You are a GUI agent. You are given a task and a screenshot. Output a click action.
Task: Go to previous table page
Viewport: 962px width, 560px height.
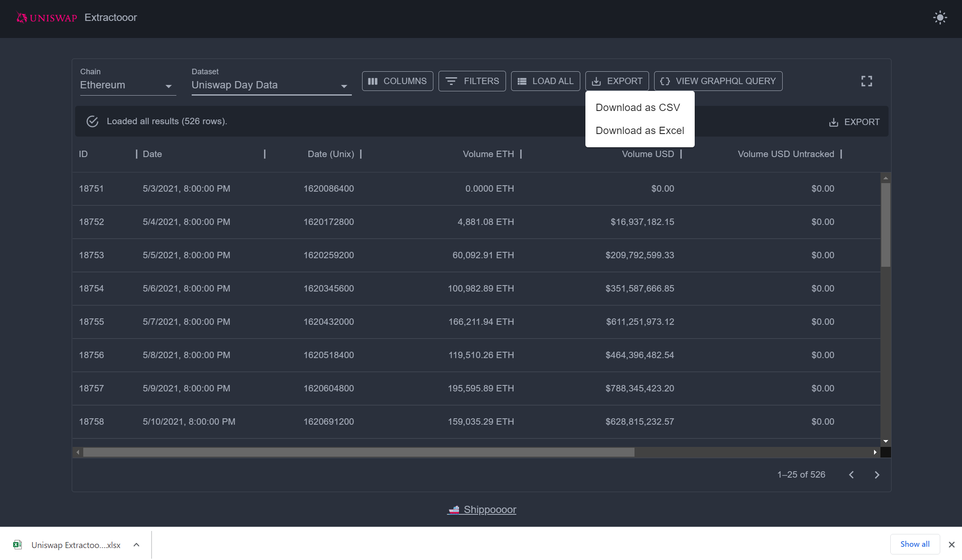tap(851, 475)
